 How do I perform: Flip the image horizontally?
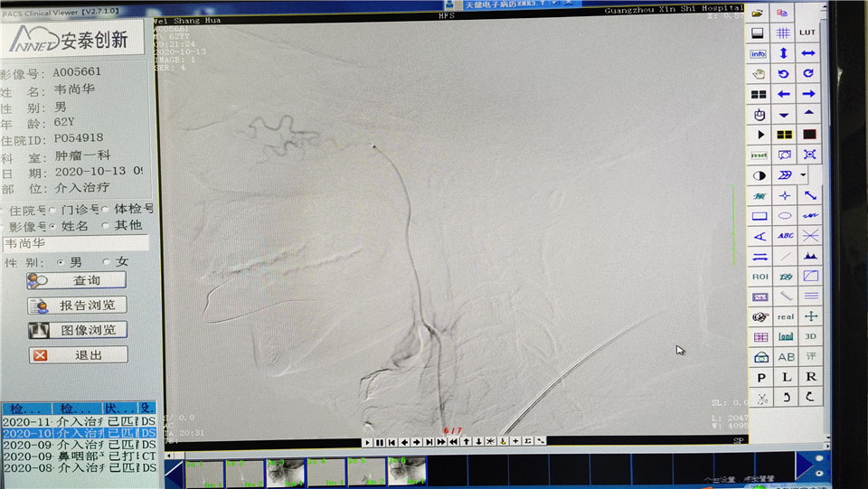(808, 53)
